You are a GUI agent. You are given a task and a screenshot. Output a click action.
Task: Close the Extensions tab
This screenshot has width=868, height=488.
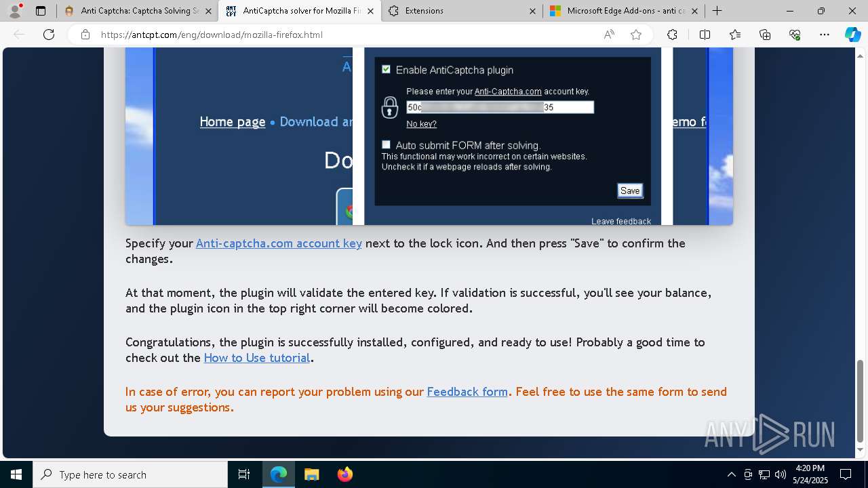coord(532,11)
